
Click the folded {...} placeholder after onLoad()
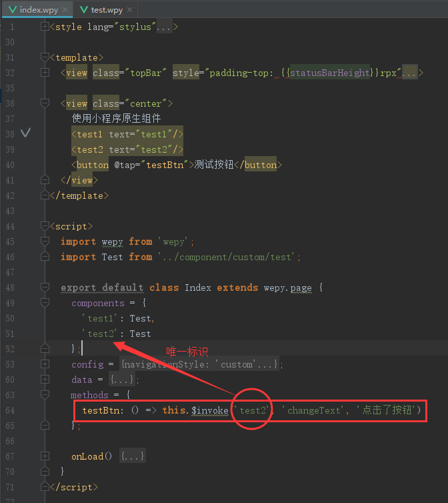[133, 456]
